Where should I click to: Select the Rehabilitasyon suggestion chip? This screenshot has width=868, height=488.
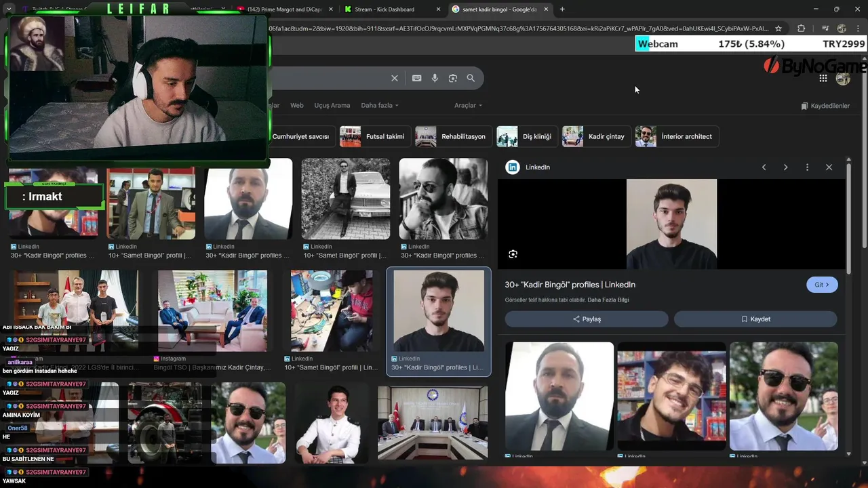coord(452,136)
